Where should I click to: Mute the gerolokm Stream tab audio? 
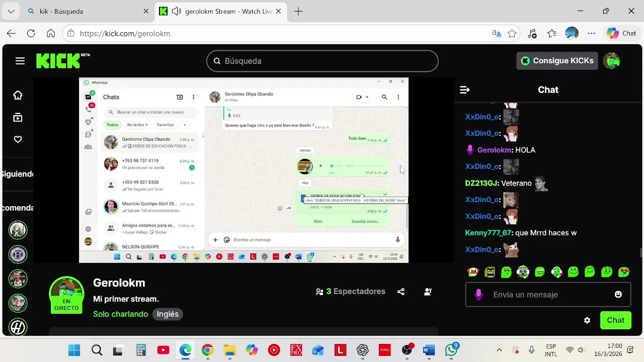[x=176, y=11]
